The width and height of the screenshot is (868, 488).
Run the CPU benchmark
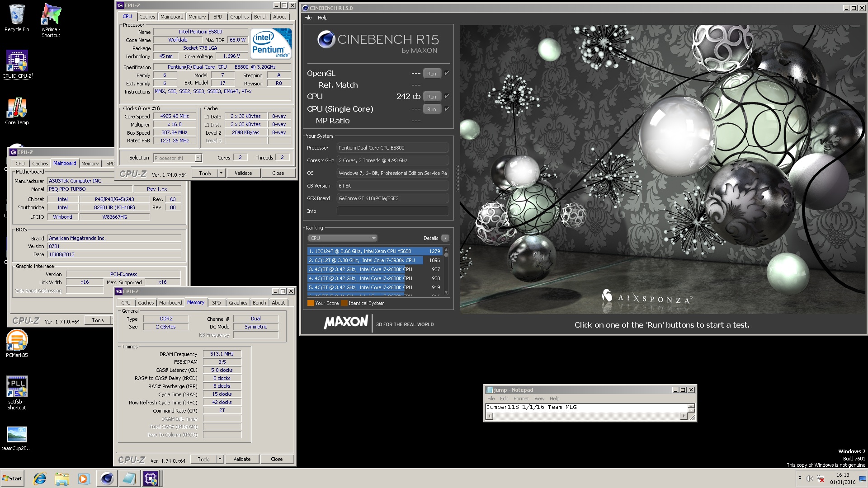pos(432,97)
